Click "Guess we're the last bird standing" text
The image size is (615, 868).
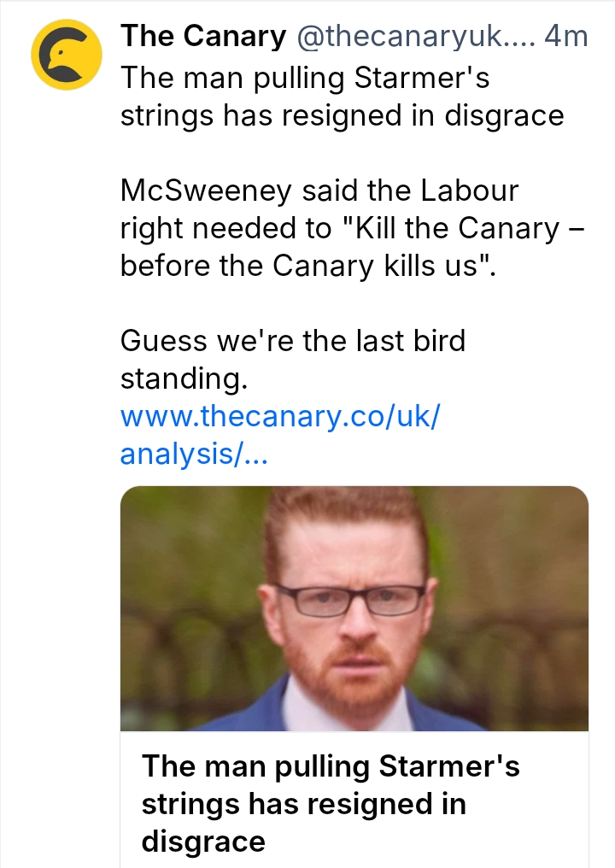click(x=293, y=360)
